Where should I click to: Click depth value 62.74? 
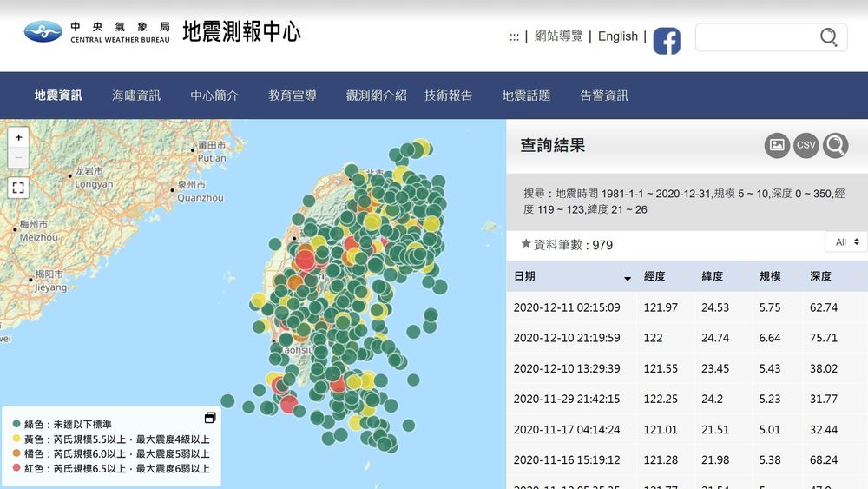(824, 307)
